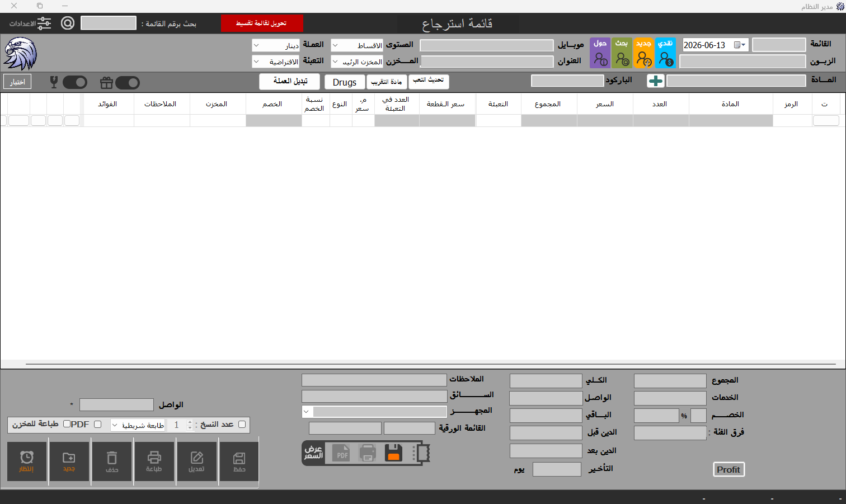Open the العملة currency dropdown
846x504 pixels.
click(x=276, y=45)
